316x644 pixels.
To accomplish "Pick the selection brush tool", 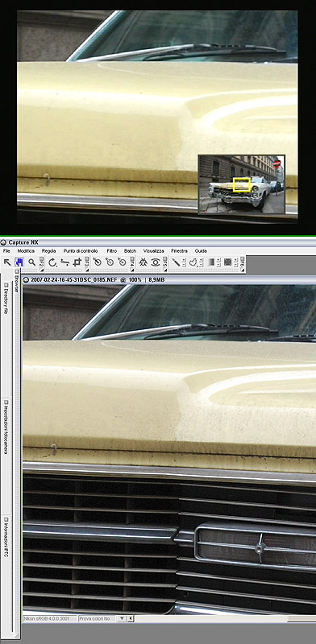I will click(x=176, y=262).
